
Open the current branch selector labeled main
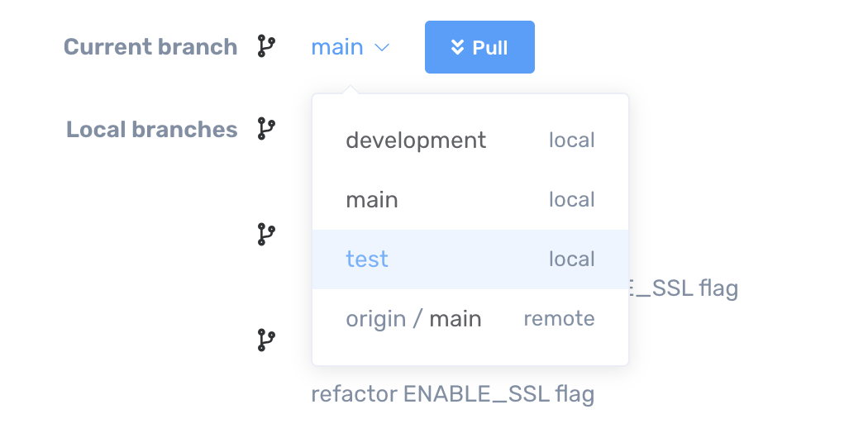[x=337, y=47]
